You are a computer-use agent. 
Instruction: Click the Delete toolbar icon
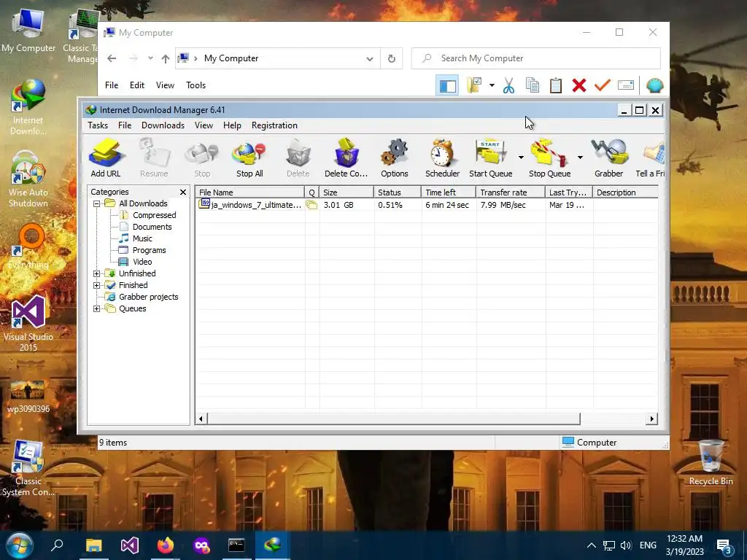pyautogui.click(x=298, y=157)
